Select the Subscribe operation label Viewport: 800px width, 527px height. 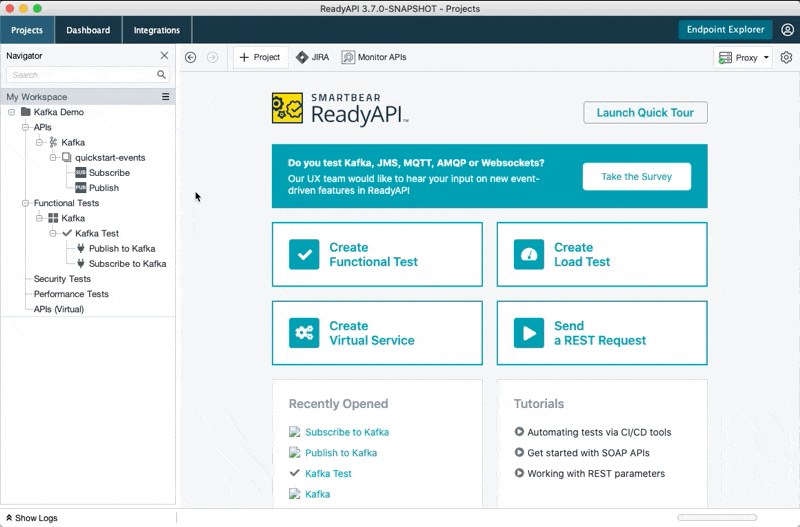[x=109, y=172]
